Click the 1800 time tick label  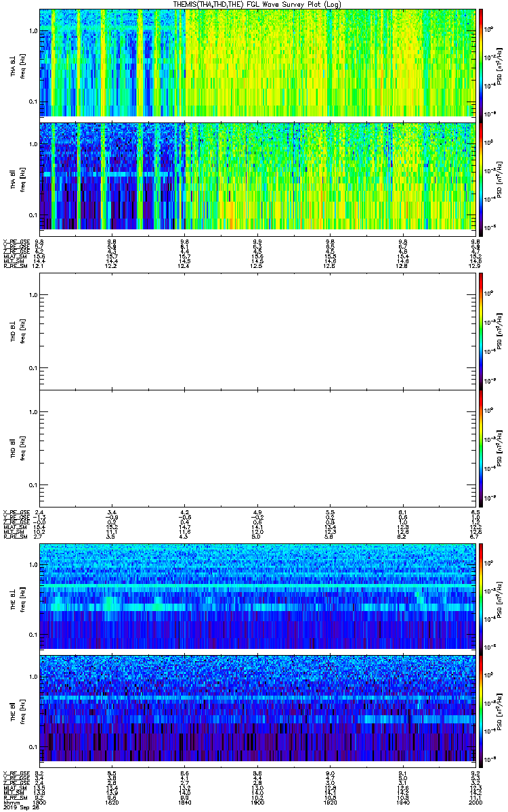tap(39, 803)
